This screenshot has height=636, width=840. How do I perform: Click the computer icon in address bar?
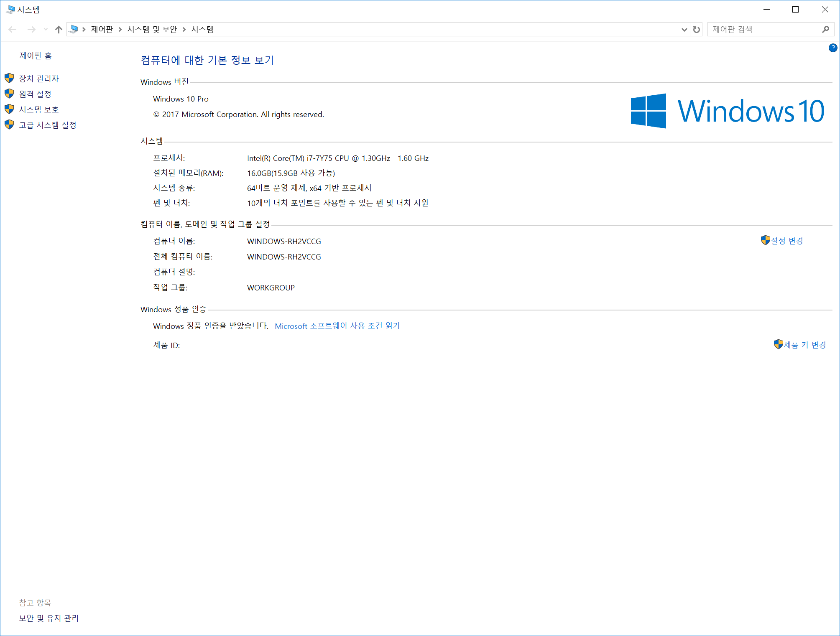pyautogui.click(x=74, y=29)
